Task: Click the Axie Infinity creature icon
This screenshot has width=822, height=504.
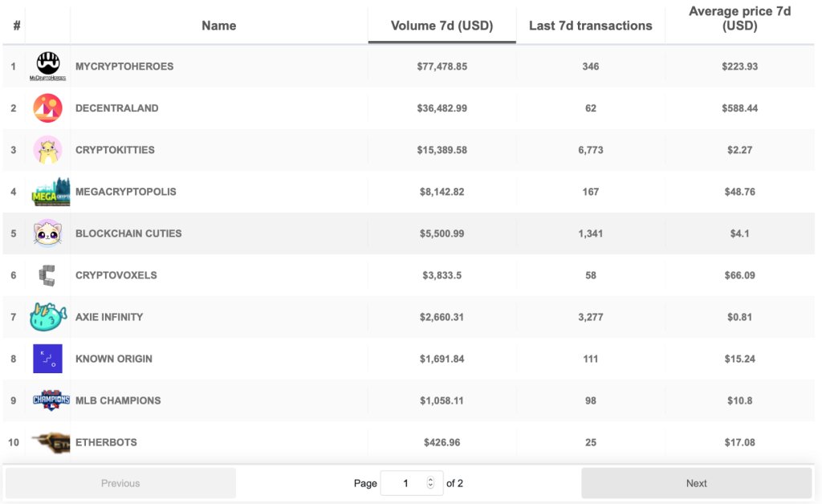Action: [48, 317]
